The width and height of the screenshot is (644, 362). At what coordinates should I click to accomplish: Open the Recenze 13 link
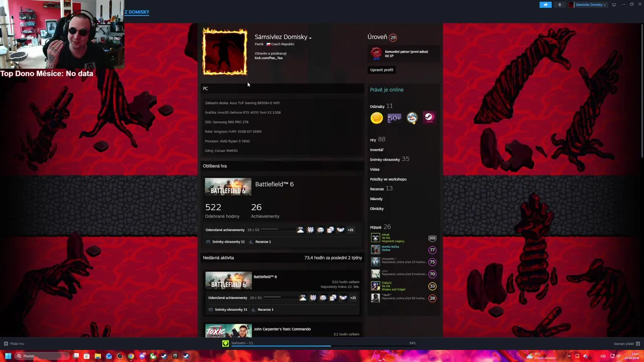coord(381,189)
